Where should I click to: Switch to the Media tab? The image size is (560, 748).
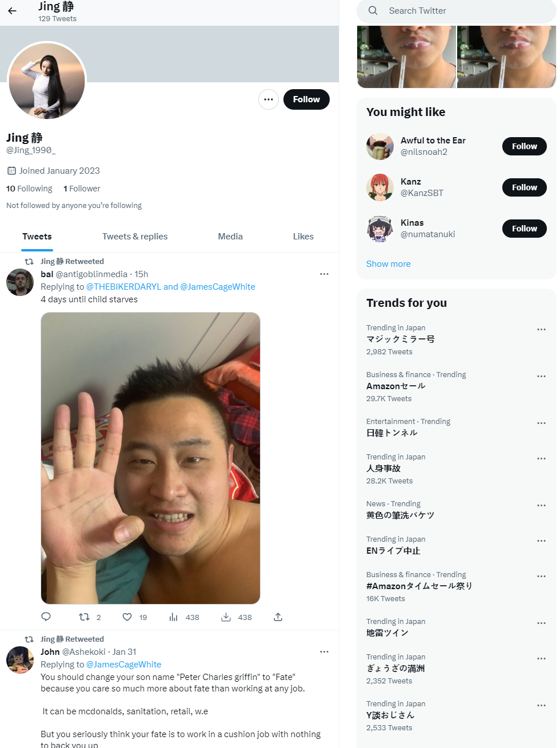(230, 237)
